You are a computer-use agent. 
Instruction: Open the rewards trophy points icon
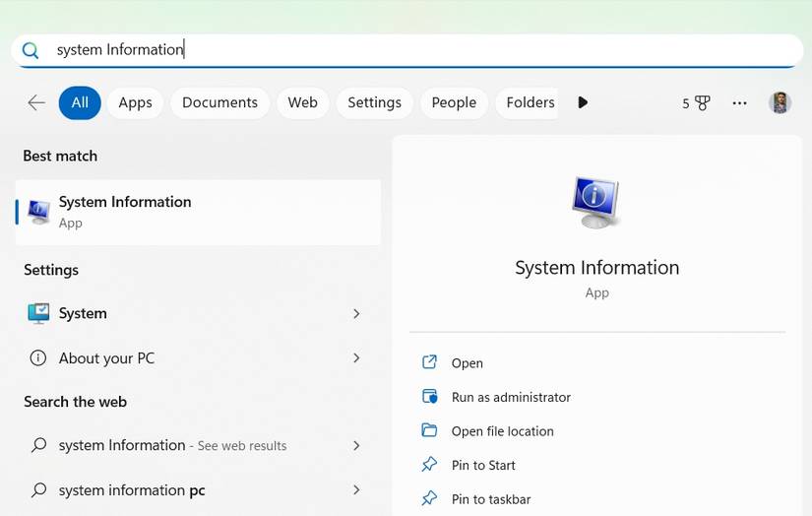[702, 102]
